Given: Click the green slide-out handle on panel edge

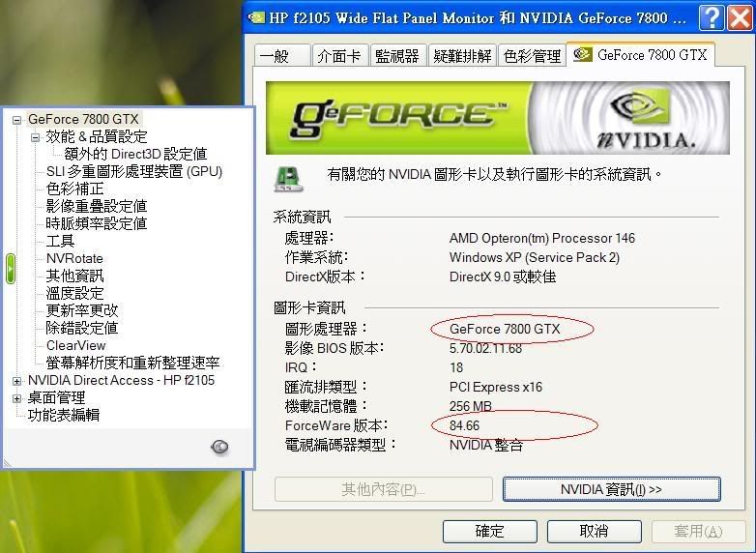Looking at the screenshot, I should (10, 269).
